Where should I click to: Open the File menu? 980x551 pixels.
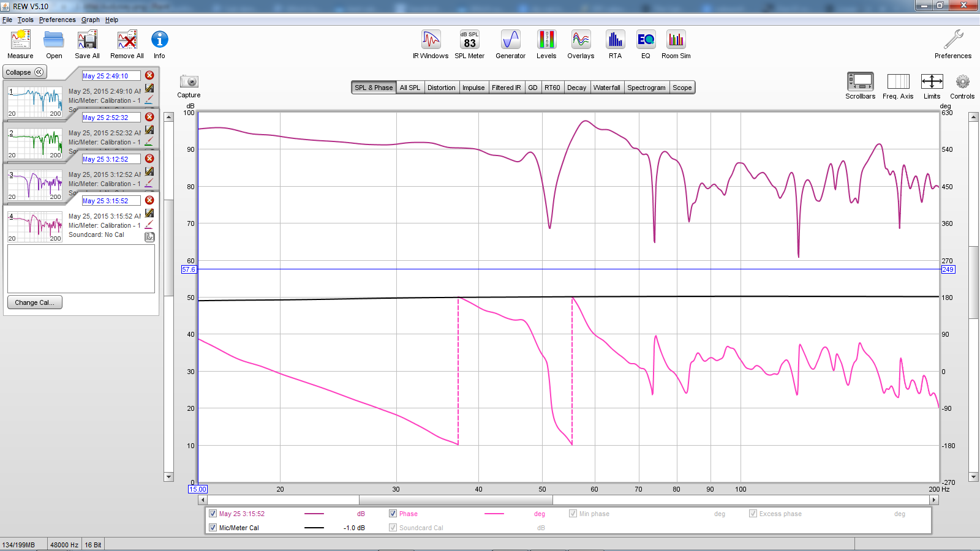7,20
